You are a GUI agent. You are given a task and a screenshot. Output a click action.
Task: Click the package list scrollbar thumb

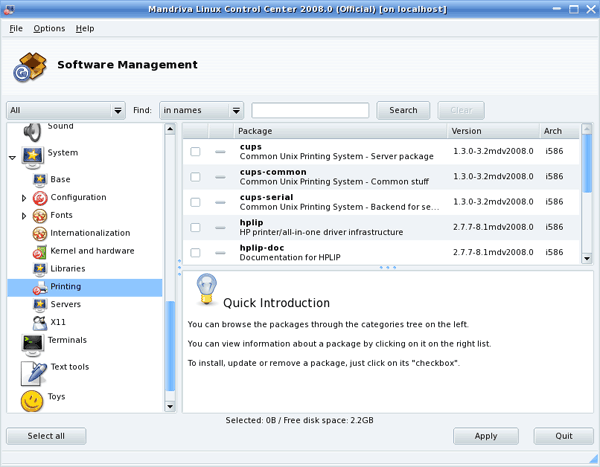(x=587, y=163)
